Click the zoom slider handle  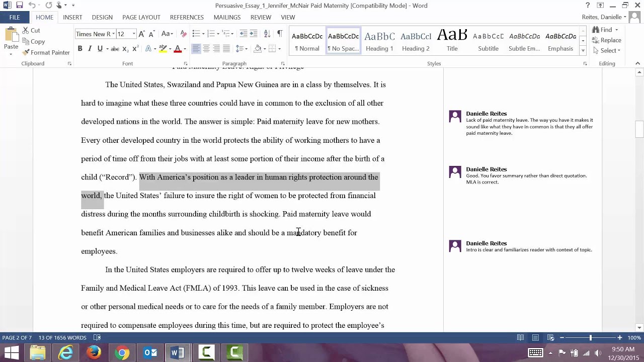tap(591, 338)
